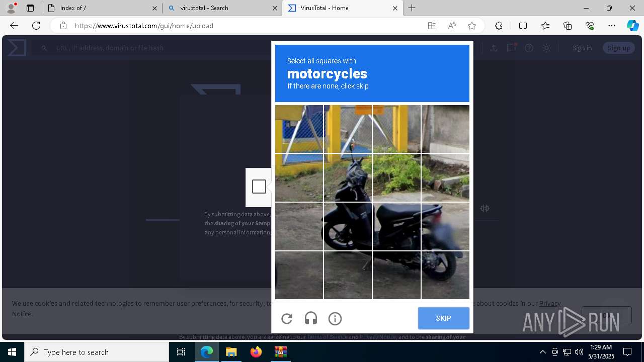Open a new browser tab
This screenshot has height=362, width=644.
412,8
